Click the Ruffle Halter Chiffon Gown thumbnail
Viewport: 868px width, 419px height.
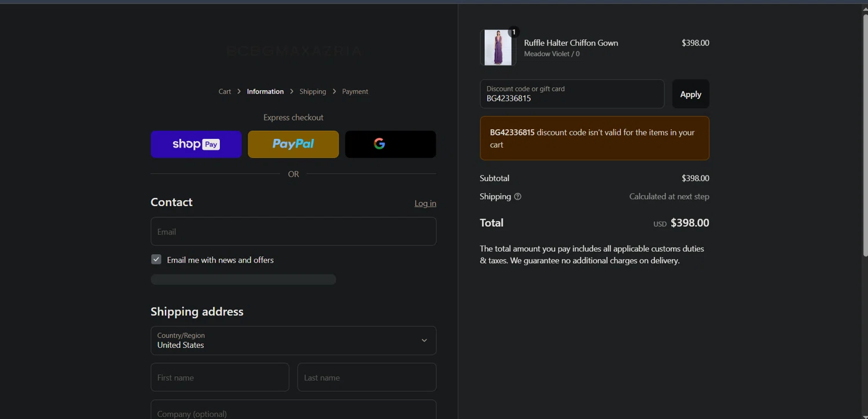click(498, 47)
